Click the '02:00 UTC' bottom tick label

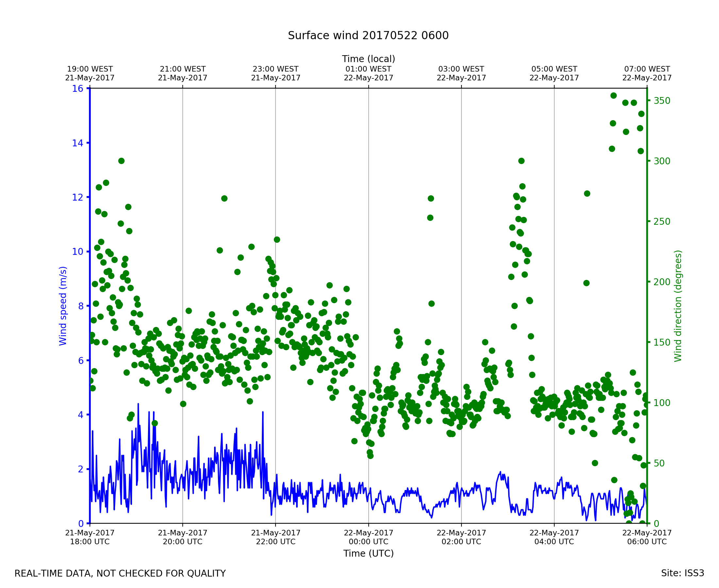point(461,541)
